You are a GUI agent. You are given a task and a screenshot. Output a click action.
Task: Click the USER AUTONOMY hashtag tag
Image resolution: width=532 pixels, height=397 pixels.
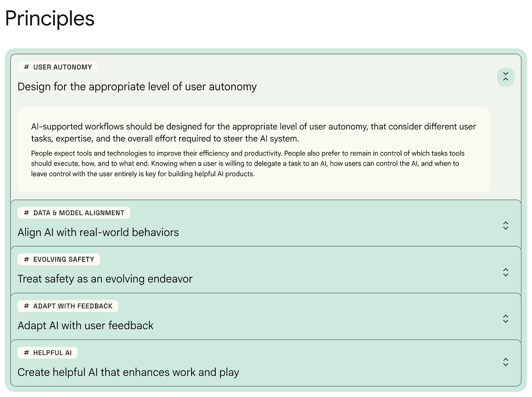[58, 67]
